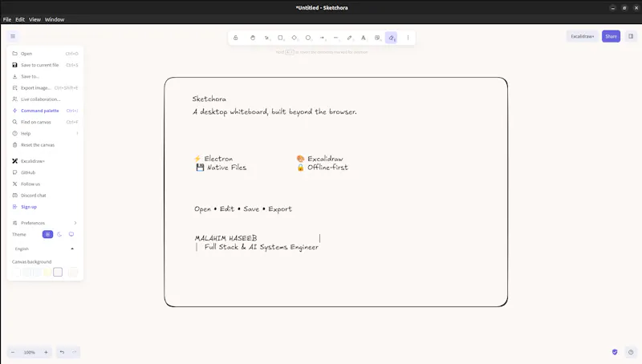Choose Save to current file
642x364 pixels.
point(45,65)
